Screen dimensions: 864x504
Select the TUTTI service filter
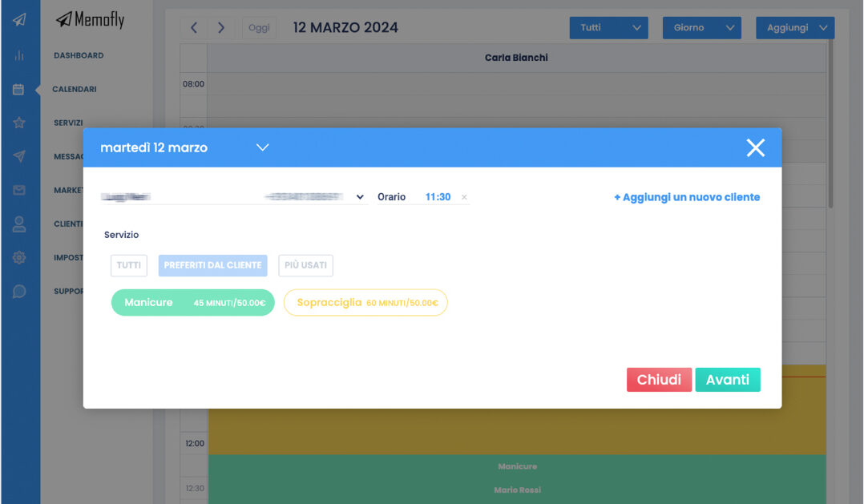tap(129, 265)
